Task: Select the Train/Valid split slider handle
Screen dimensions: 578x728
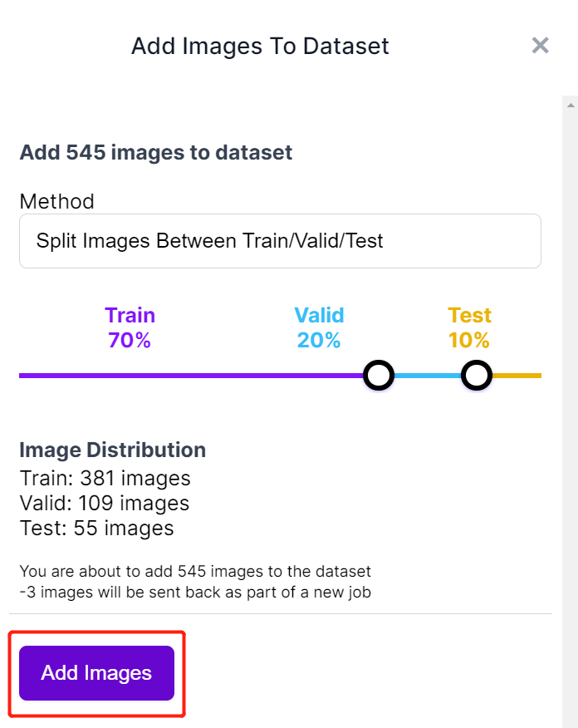Action: coord(379,376)
